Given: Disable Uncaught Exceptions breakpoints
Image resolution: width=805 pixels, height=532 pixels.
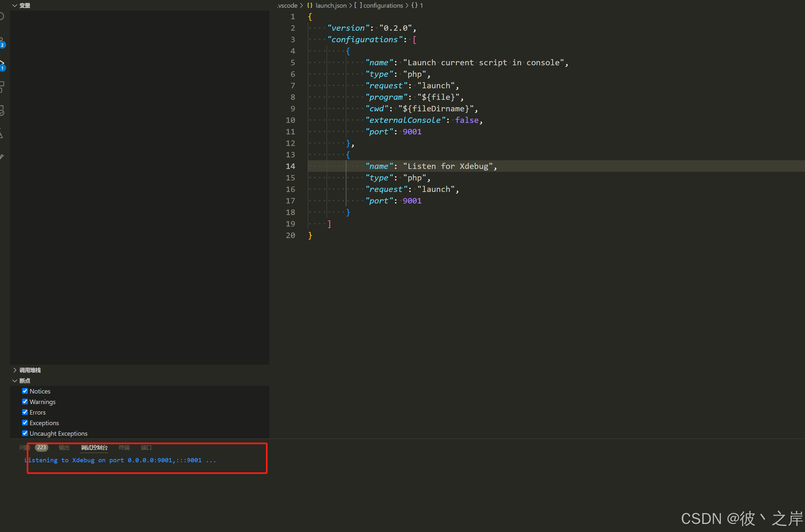Looking at the screenshot, I should (25, 433).
